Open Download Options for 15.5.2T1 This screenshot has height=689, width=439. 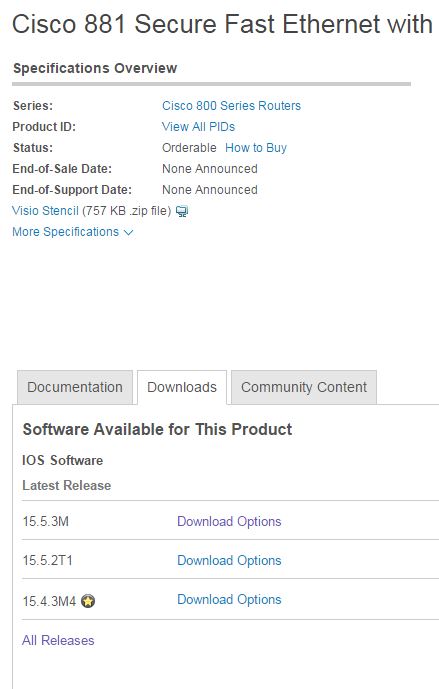pyautogui.click(x=229, y=561)
